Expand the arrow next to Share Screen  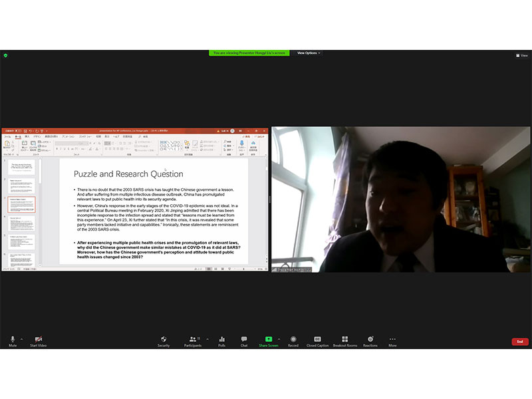pos(278,338)
